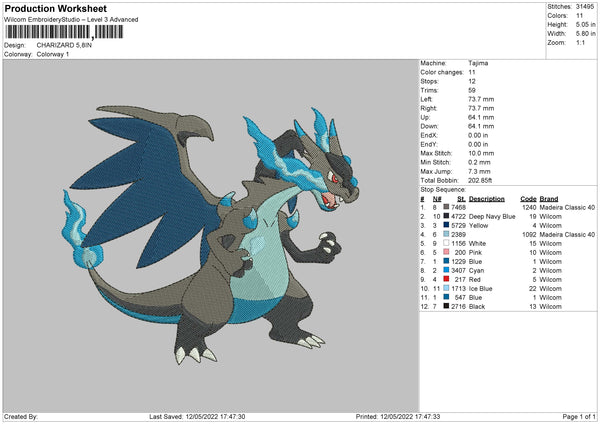Click the Down: extent label
Viewport: 600px width, 424px height.
point(429,126)
